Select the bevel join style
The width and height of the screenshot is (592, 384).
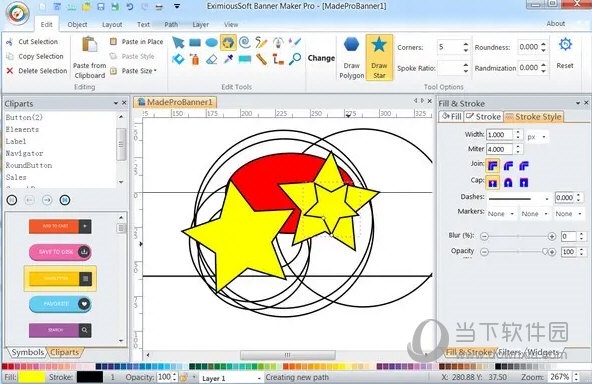pyautogui.click(x=524, y=165)
